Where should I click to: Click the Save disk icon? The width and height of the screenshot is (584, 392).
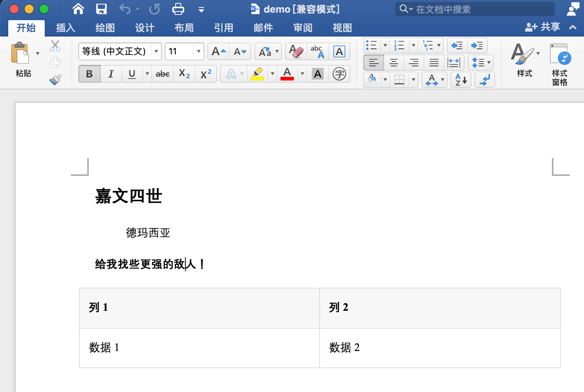(x=101, y=9)
